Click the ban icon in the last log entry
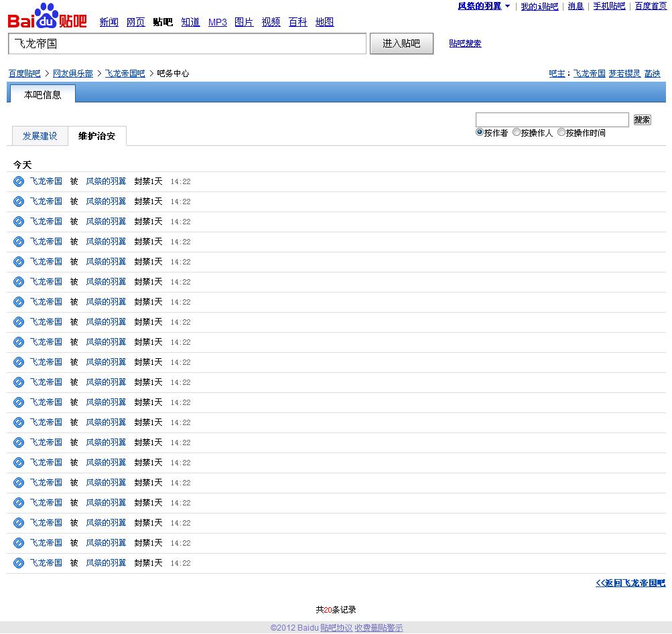This screenshot has height=634, width=672. tap(19, 563)
